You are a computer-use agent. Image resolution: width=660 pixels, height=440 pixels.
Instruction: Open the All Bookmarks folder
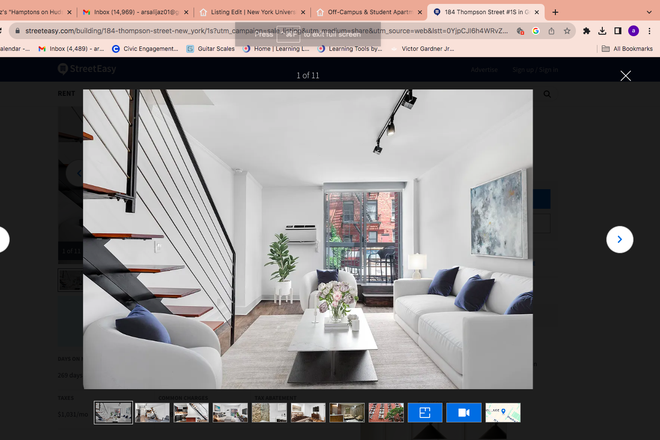(627, 49)
